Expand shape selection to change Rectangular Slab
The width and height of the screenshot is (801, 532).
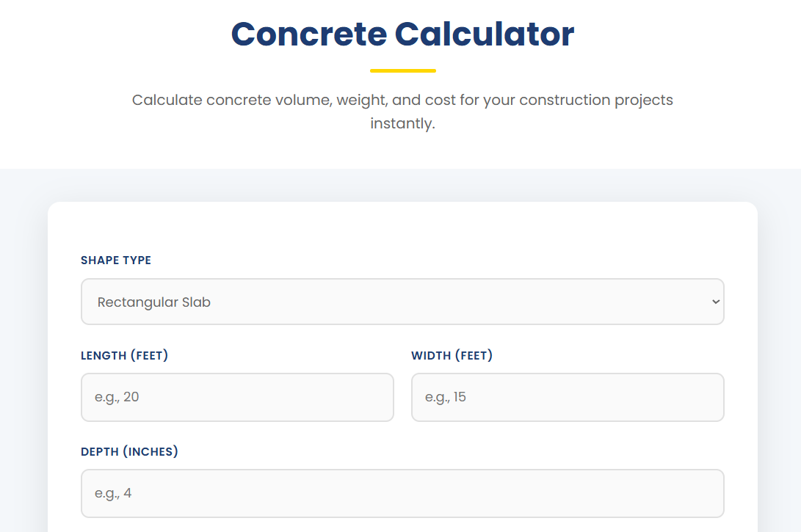click(402, 301)
